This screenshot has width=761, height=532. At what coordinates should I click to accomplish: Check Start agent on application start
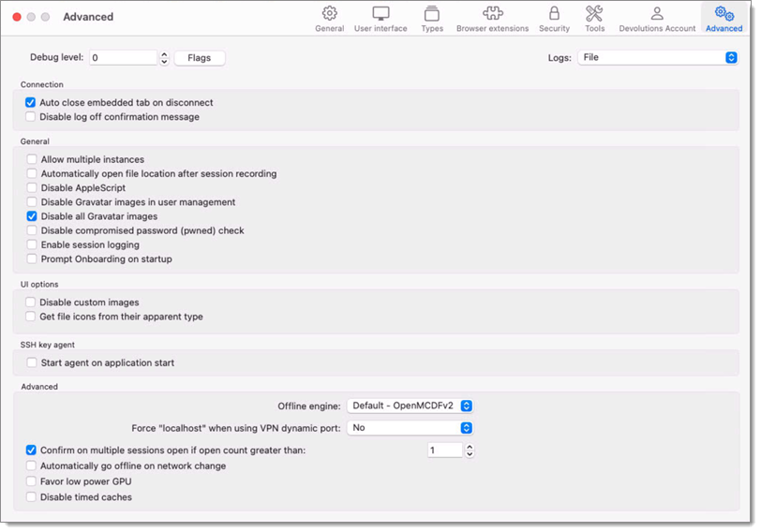[32, 362]
